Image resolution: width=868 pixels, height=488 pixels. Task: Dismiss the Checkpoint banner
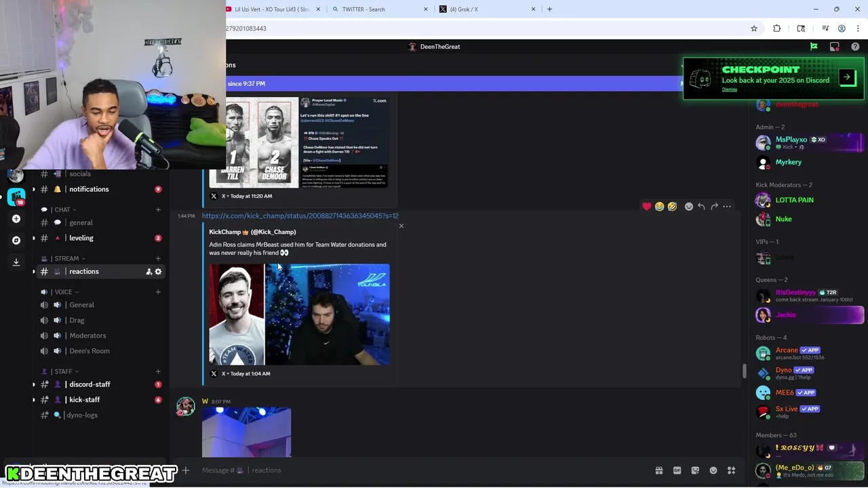[x=730, y=89]
